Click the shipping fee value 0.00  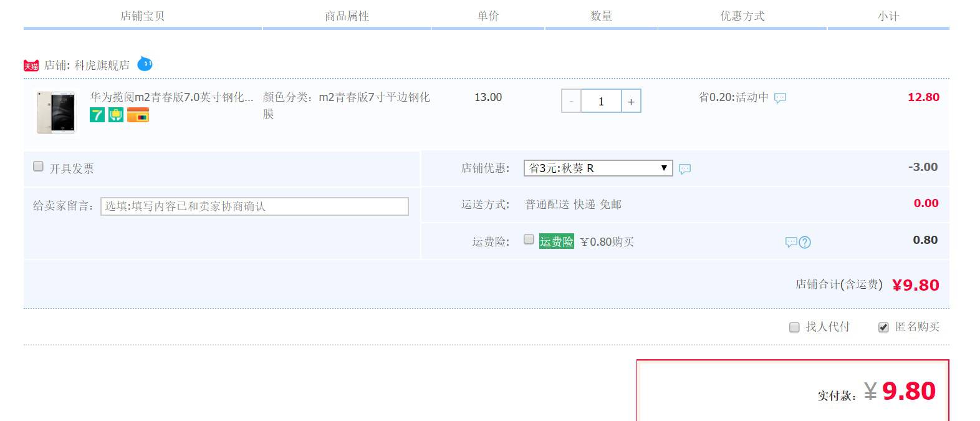[x=926, y=203]
